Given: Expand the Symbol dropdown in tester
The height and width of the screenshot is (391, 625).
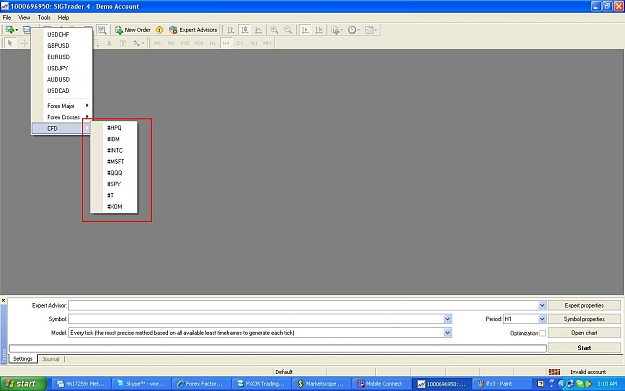Looking at the screenshot, I should (x=447, y=319).
